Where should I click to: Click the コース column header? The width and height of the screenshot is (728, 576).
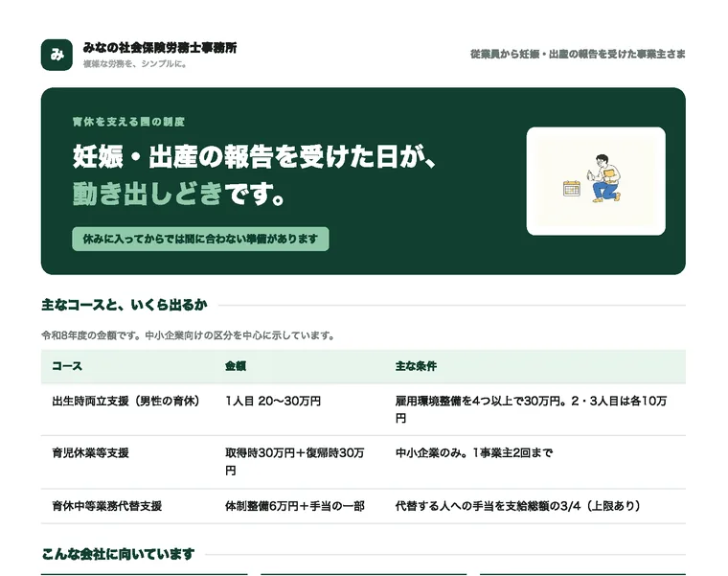coord(67,366)
